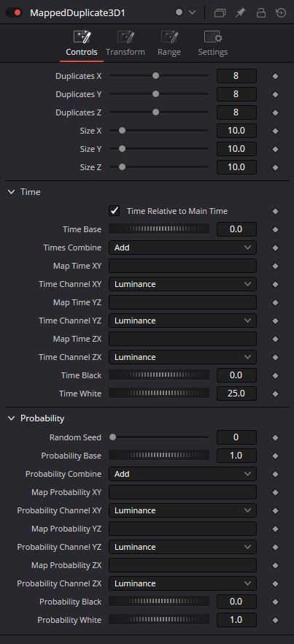Click keyframe diamond for Duplicates Z
294x644 pixels.
276,113
